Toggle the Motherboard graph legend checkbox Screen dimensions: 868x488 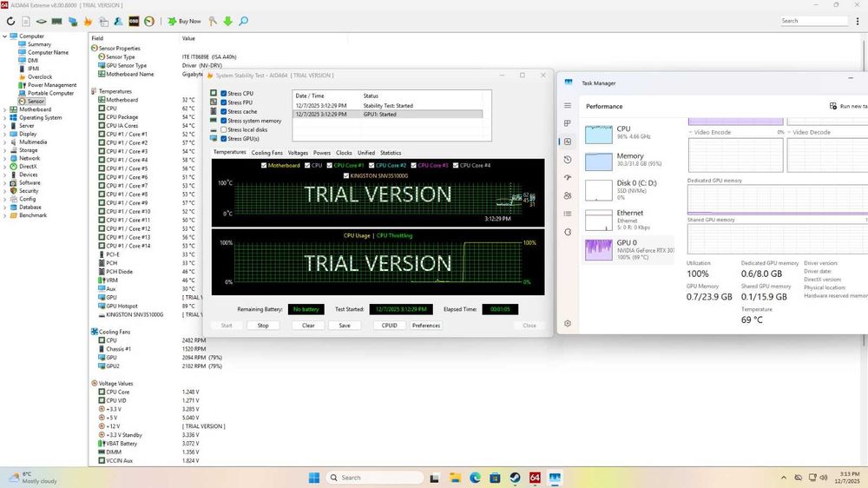coord(264,165)
